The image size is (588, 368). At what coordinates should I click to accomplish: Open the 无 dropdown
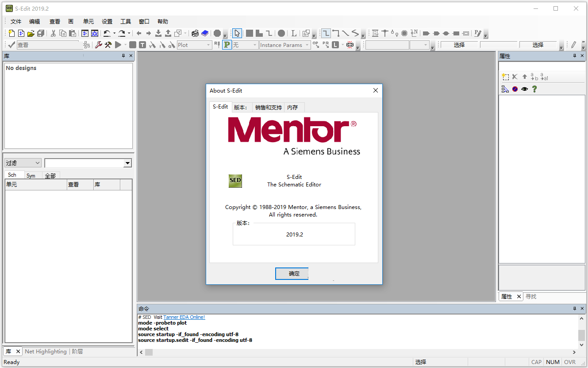tap(245, 45)
